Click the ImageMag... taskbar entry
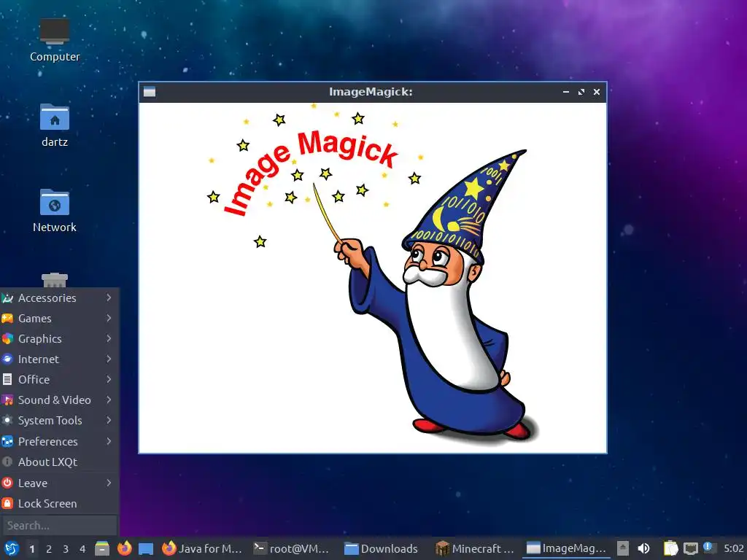Image resolution: width=747 pixels, height=560 pixels. click(x=566, y=548)
